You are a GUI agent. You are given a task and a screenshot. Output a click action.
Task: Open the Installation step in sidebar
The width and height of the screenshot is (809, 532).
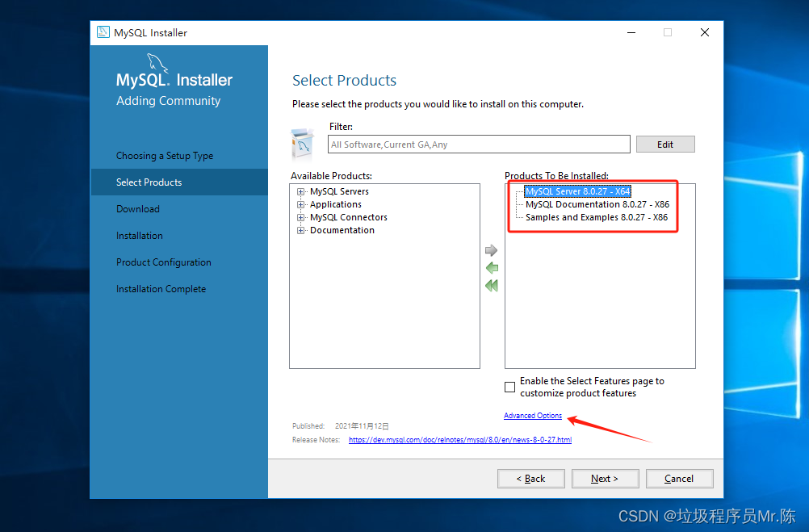(x=140, y=236)
